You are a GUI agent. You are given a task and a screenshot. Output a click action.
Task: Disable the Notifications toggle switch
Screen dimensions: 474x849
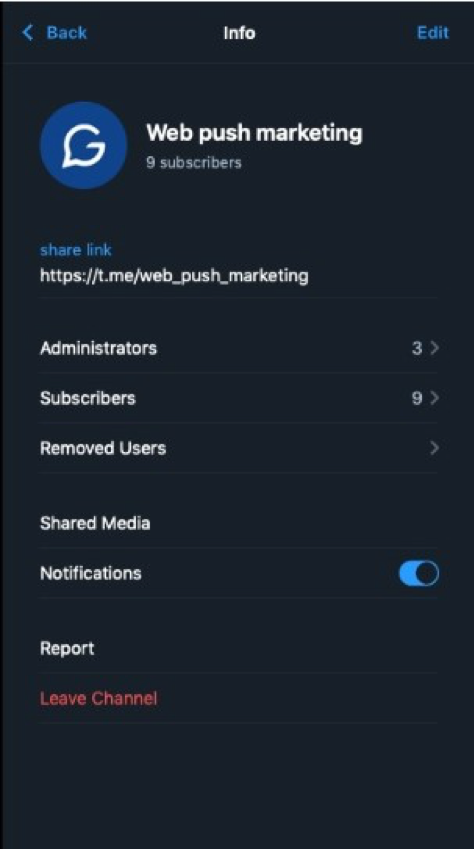click(x=419, y=573)
